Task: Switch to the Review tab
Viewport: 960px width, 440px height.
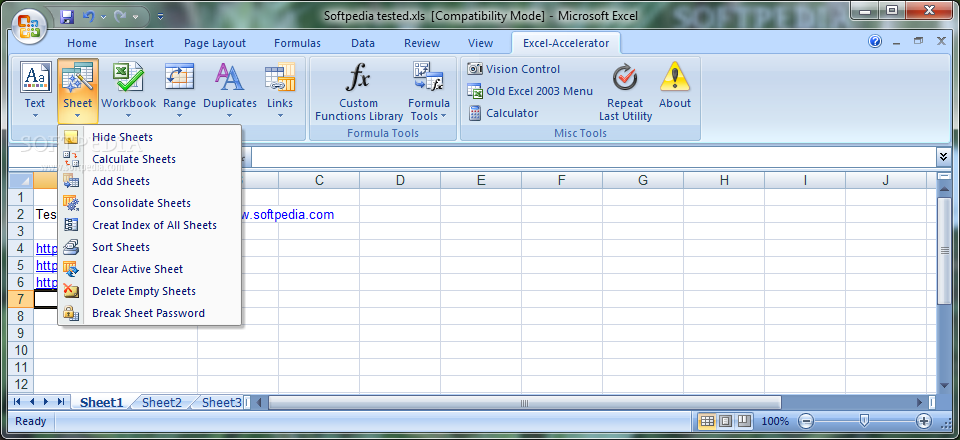Action: (x=422, y=43)
